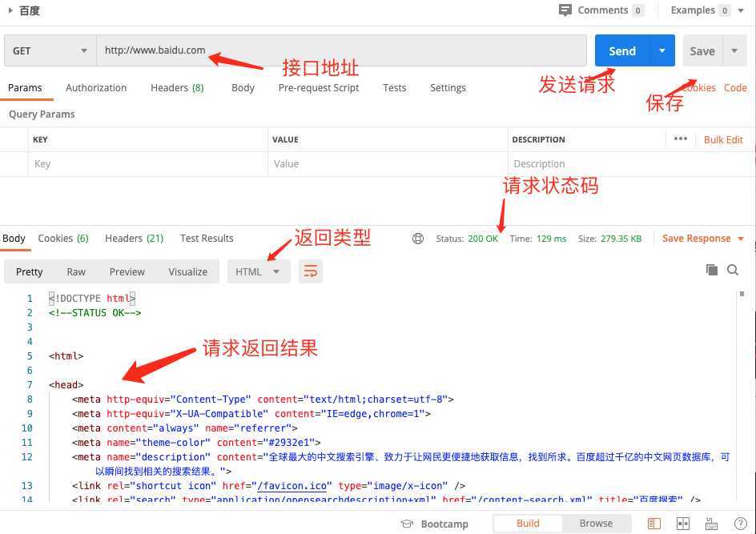This screenshot has height=534, width=756.
Task: Switch to Browse mode
Action: tap(596, 524)
